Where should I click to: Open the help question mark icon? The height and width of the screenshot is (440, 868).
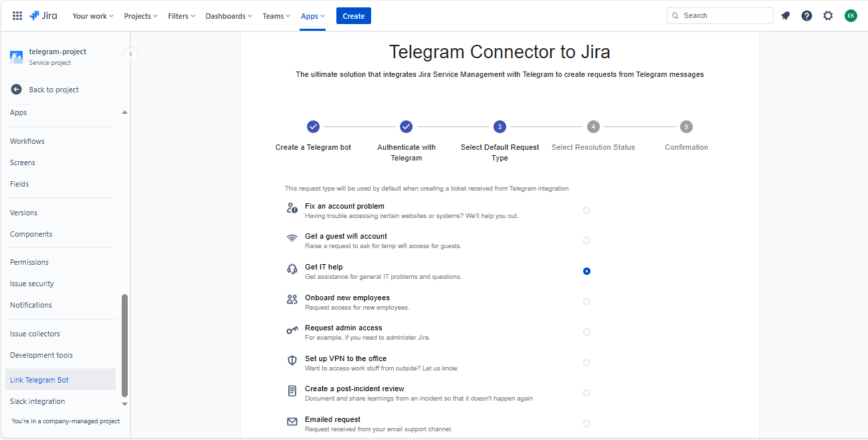pos(806,16)
